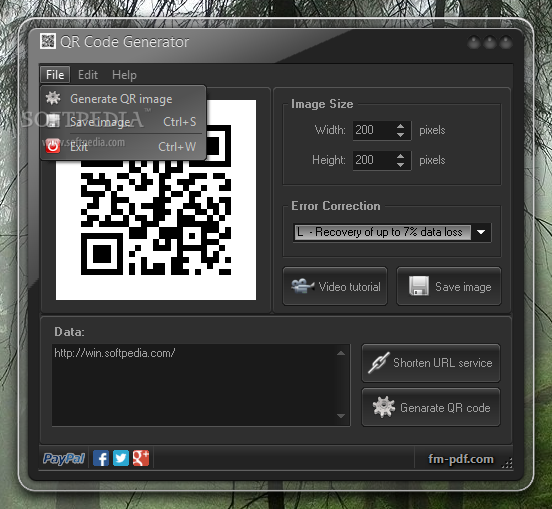Choose Exit from the File menu
The height and width of the screenshot is (509, 552).
pos(123,146)
